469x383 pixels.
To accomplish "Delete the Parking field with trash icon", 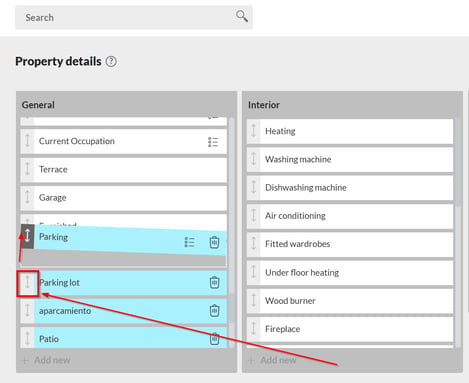I will [214, 242].
